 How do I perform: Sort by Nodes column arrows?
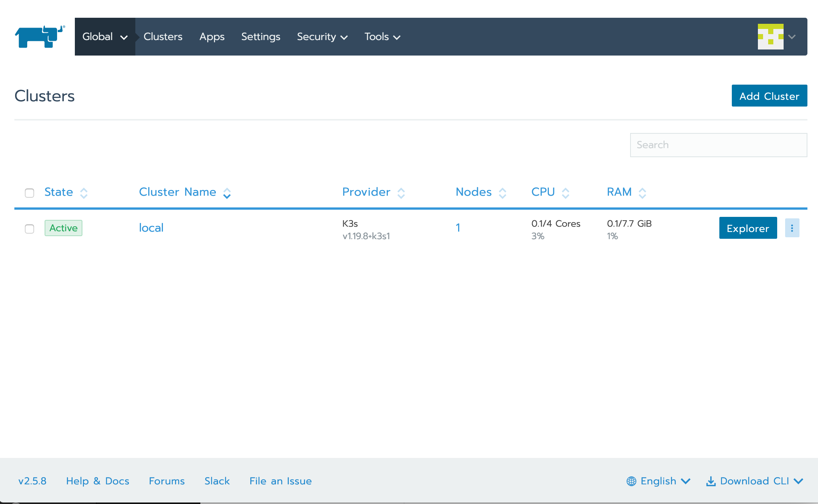tap(502, 193)
